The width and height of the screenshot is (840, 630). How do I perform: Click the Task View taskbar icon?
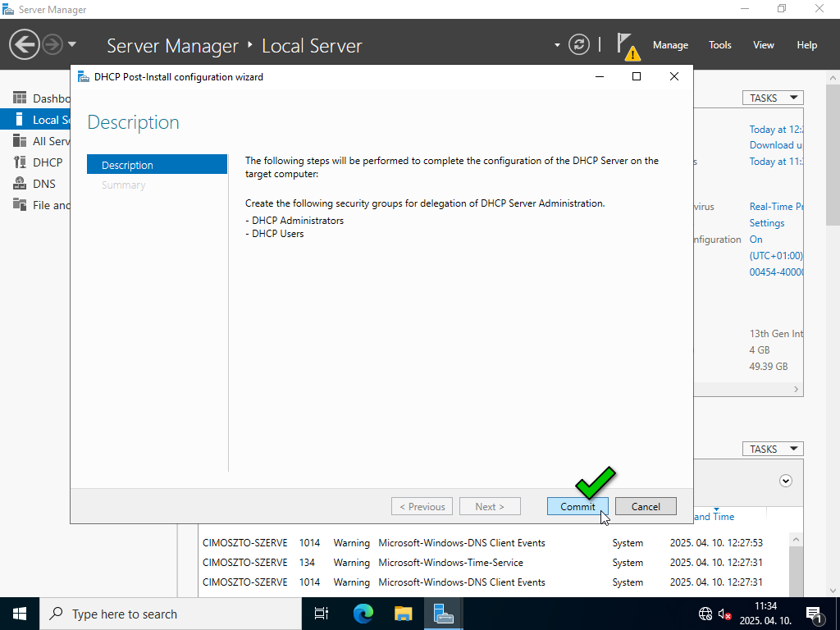(322, 614)
